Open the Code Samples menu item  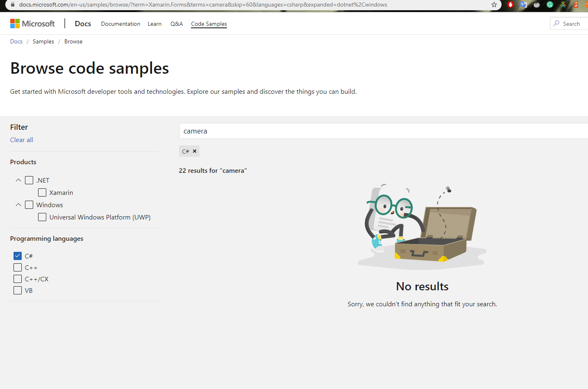click(209, 24)
